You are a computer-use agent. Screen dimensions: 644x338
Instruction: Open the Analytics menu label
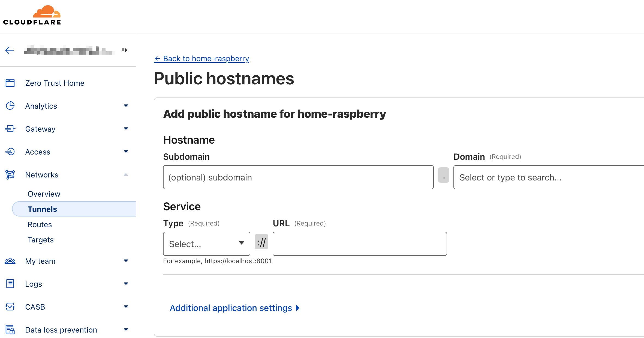pos(41,106)
